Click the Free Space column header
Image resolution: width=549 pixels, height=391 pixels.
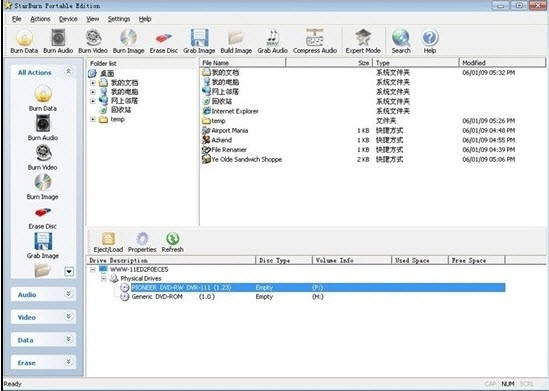pyautogui.click(x=476, y=260)
